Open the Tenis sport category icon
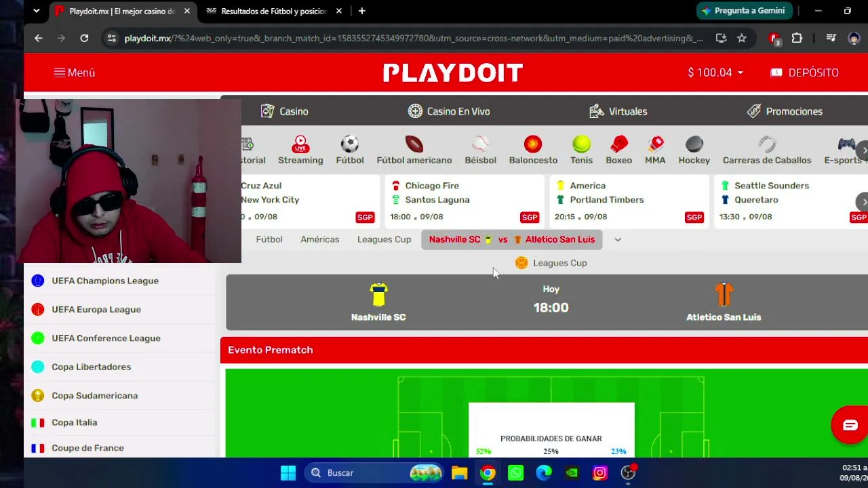Image resolution: width=868 pixels, height=488 pixels. click(x=581, y=144)
